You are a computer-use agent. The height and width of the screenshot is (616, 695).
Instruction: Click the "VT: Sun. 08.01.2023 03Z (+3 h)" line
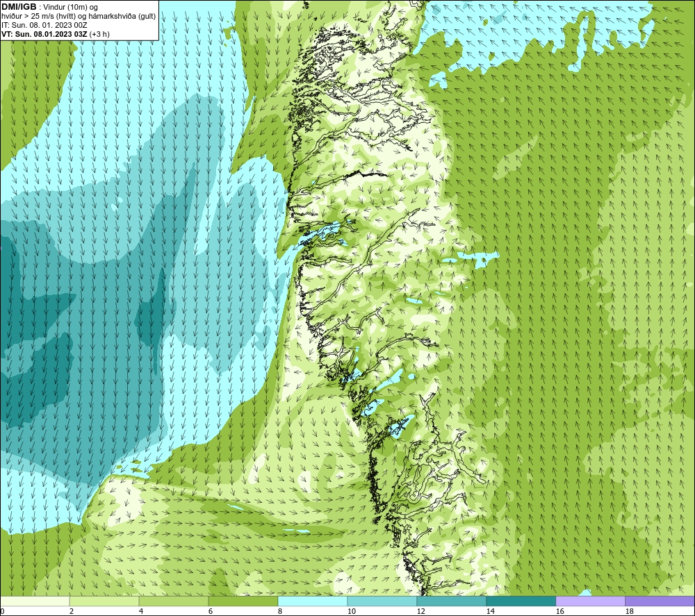(56, 34)
